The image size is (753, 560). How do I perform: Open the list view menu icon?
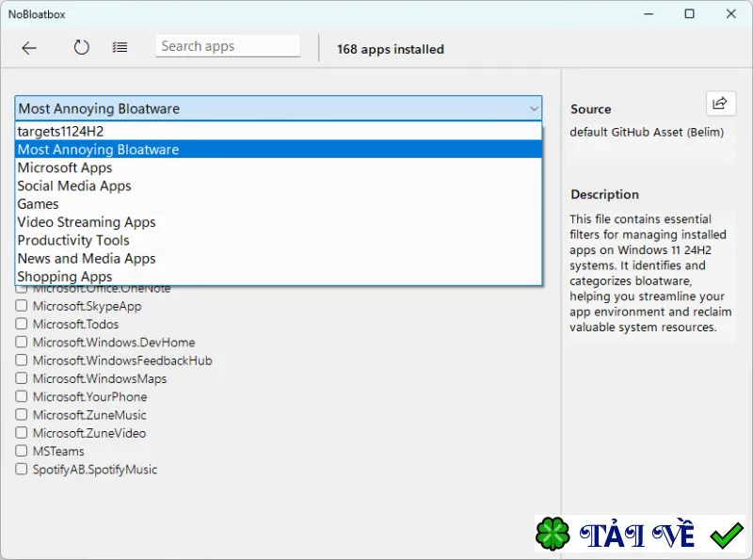coord(120,47)
